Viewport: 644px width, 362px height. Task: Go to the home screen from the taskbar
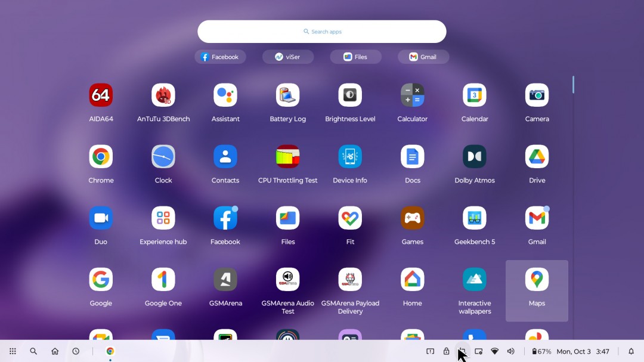click(55, 351)
